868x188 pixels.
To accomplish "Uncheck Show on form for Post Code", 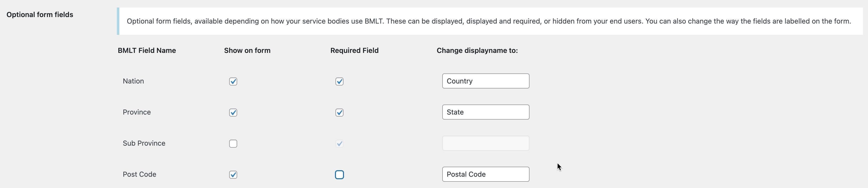I will 233,174.
